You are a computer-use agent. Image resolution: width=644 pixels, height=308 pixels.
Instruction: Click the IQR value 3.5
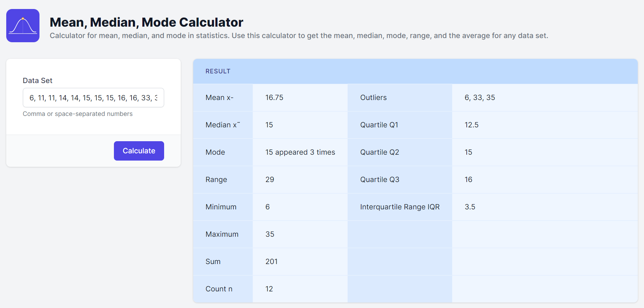[x=470, y=207]
